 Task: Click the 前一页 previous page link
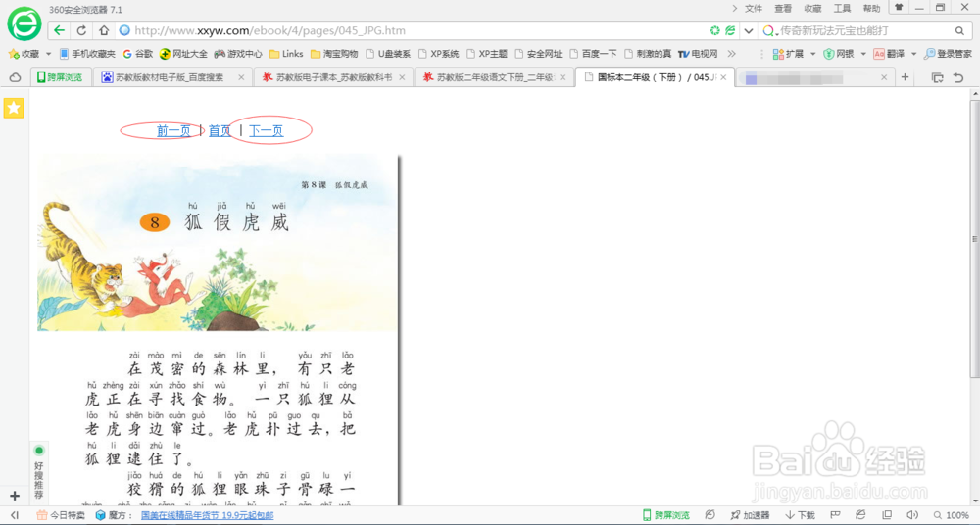[173, 130]
